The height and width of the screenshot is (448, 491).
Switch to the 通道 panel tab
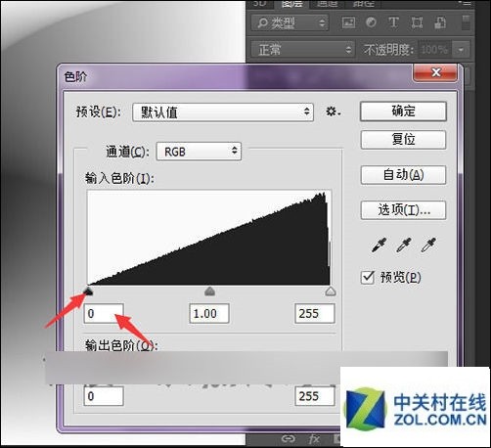327,4
